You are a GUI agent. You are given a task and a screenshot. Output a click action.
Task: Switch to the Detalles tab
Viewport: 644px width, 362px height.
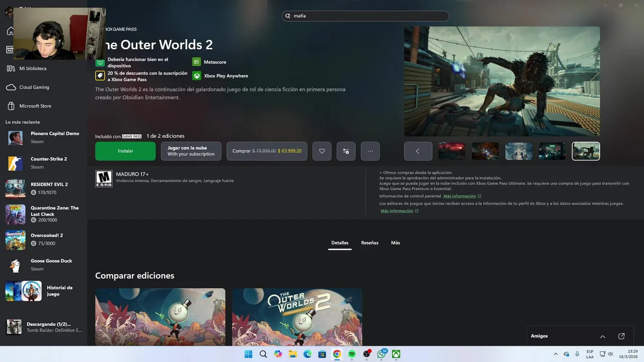(x=340, y=243)
